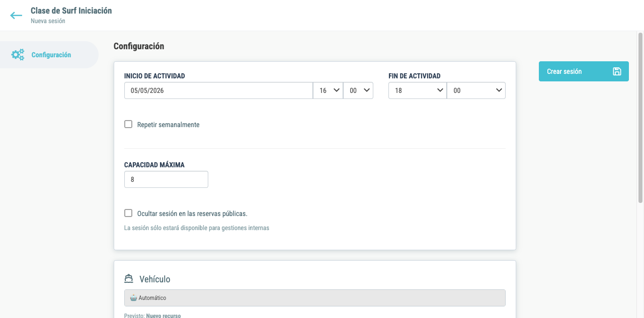Click the back arrow icon
This screenshot has width=644, height=318.
16,16
